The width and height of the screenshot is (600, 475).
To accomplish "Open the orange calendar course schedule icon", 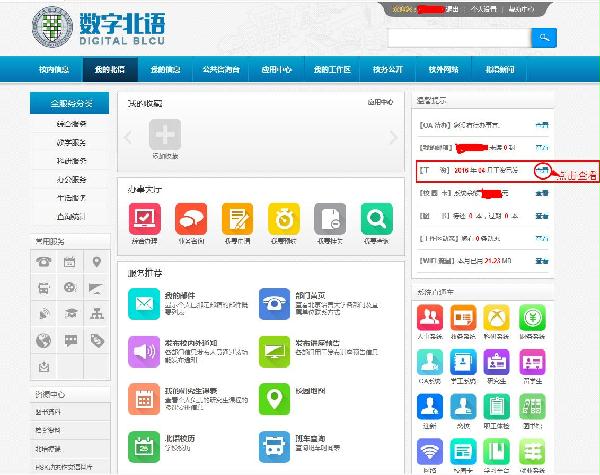I will tap(144, 397).
